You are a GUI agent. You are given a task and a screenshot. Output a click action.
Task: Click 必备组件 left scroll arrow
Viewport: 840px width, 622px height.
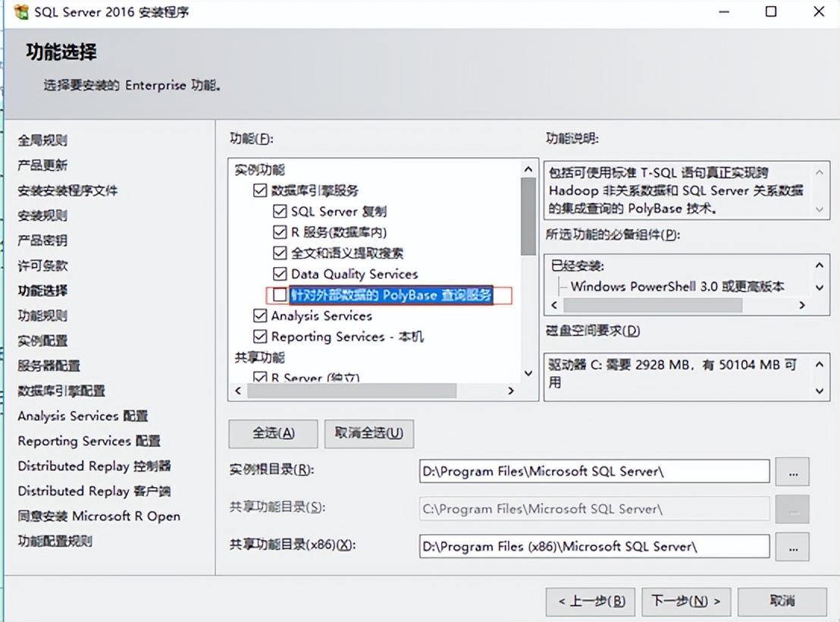(554, 305)
